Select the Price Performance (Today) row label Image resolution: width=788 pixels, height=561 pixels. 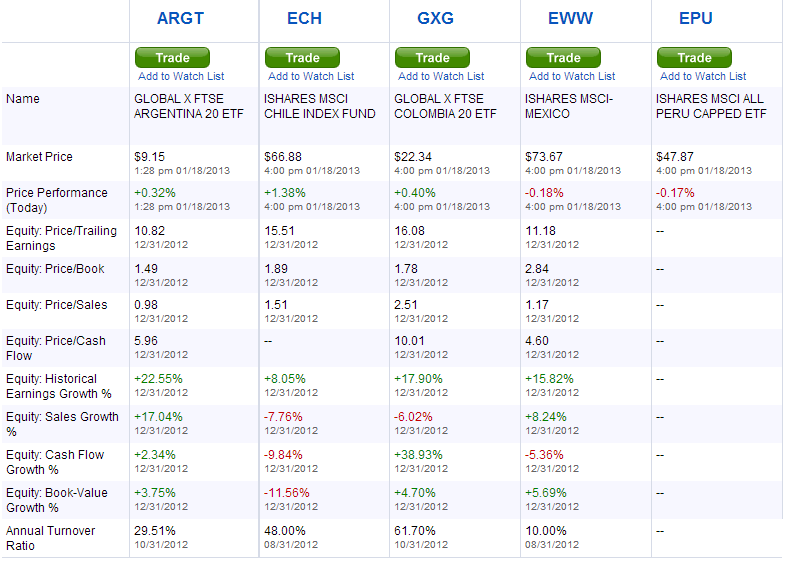click(x=57, y=201)
